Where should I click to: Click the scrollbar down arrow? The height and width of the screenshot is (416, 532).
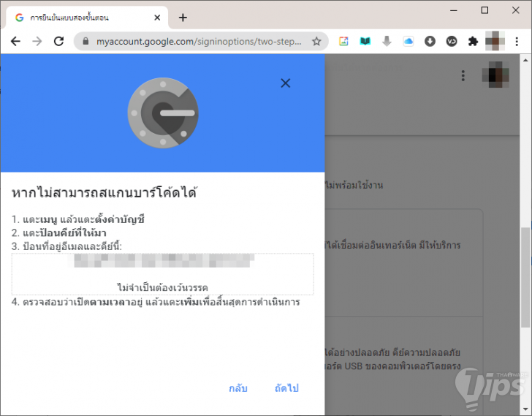pos(525,409)
